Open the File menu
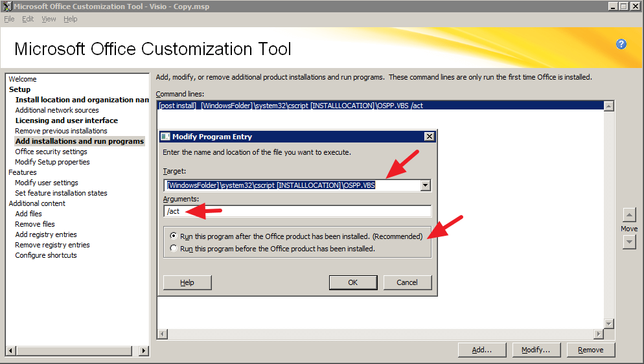 click(x=9, y=19)
